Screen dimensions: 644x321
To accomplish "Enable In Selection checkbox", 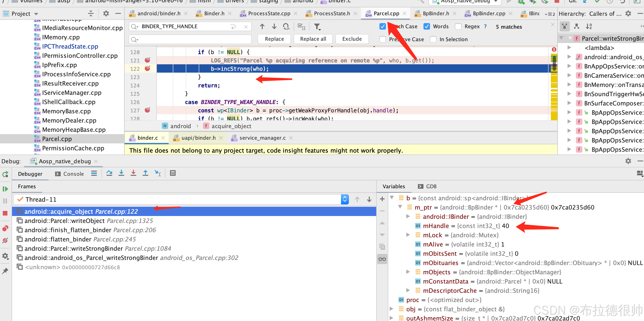I will pyautogui.click(x=433, y=40).
